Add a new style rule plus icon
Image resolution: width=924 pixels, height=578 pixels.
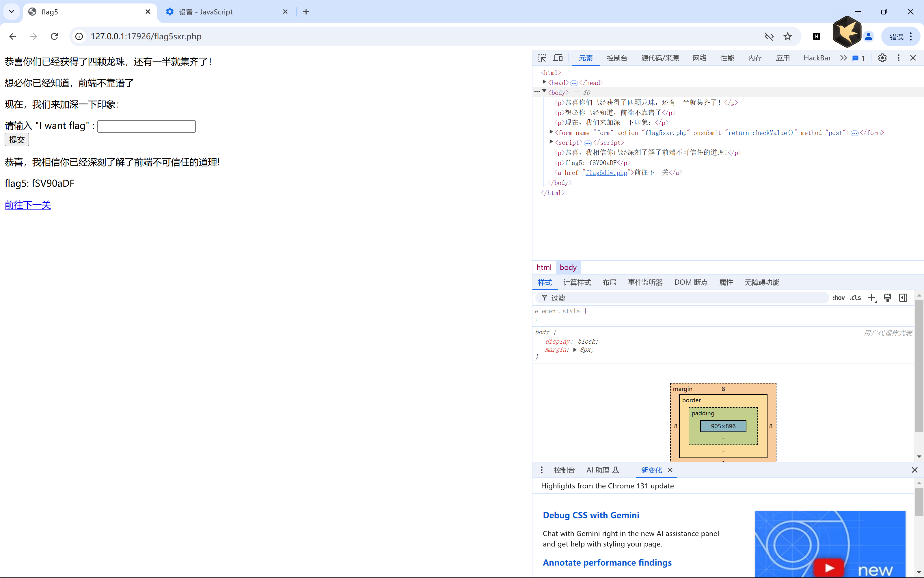(872, 298)
